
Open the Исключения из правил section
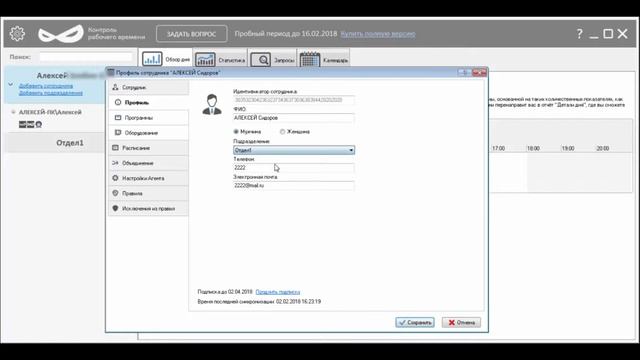tap(149, 208)
